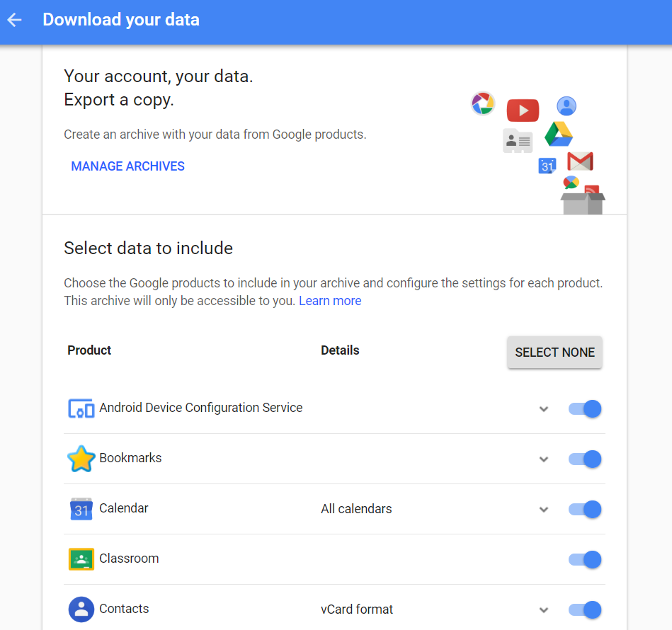Click the Gmail envelope icon in illustration
Image resolution: width=672 pixels, height=630 pixels.
point(580,161)
